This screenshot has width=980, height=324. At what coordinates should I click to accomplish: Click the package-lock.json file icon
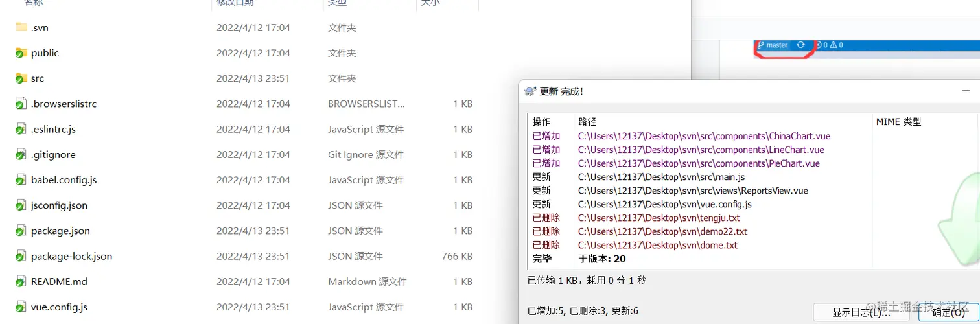tap(21, 256)
